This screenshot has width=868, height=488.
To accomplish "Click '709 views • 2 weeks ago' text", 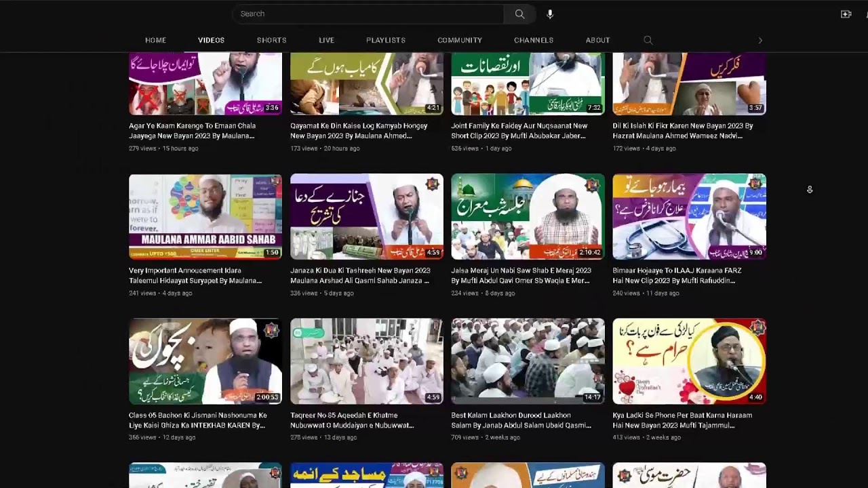I will click(x=486, y=438).
